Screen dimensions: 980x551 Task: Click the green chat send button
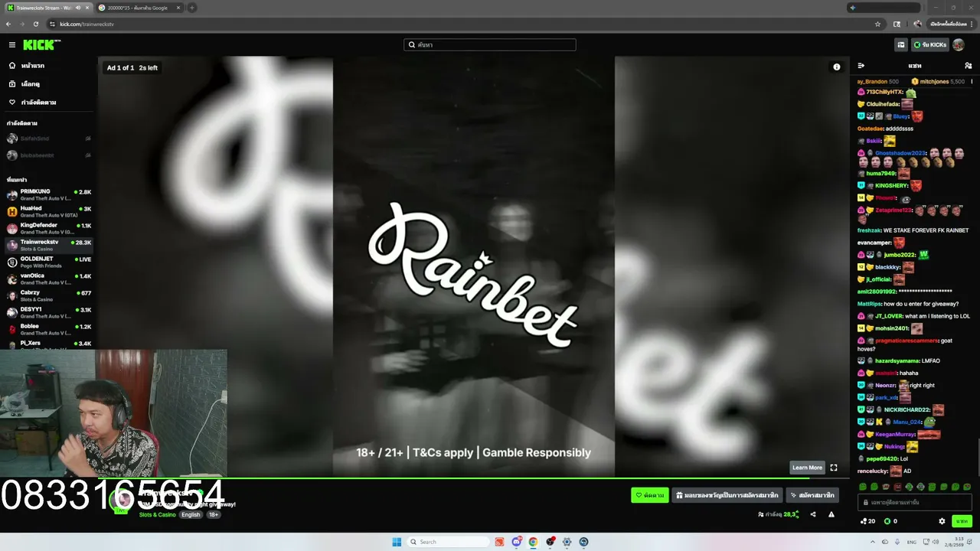962,521
